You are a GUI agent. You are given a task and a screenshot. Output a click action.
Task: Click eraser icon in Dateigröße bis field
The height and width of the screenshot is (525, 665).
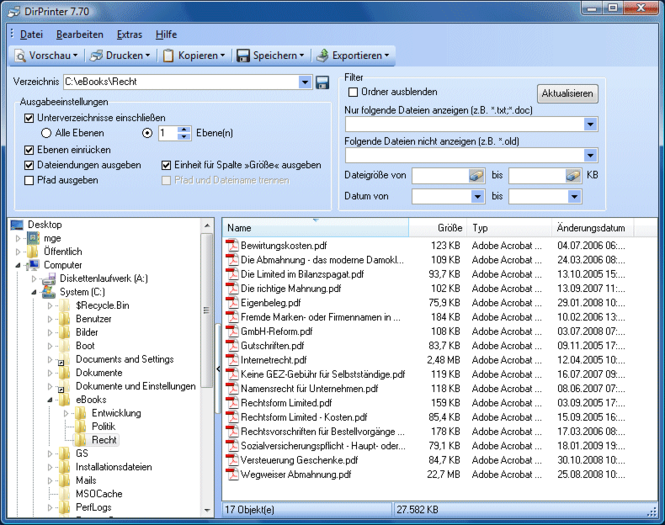pos(573,176)
